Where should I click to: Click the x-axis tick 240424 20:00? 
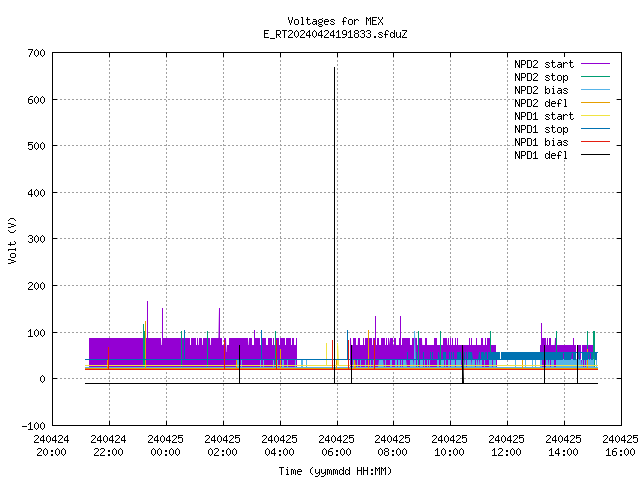tap(51, 446)
